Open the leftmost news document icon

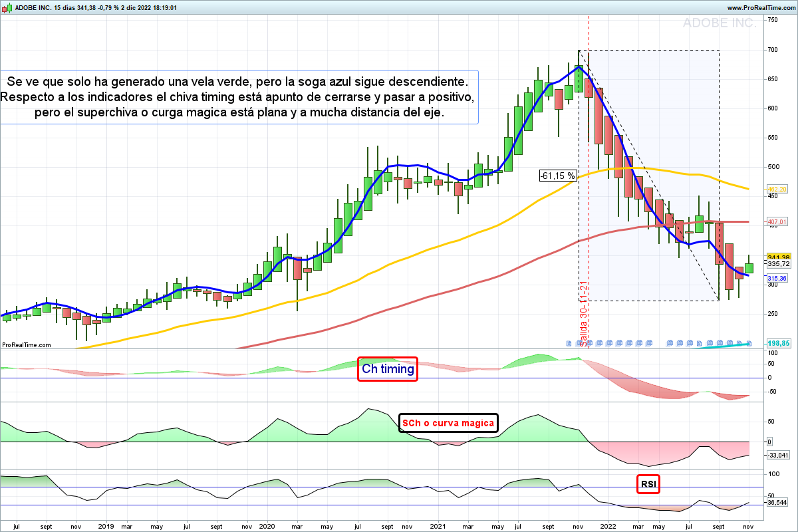(x=569, y=343)
